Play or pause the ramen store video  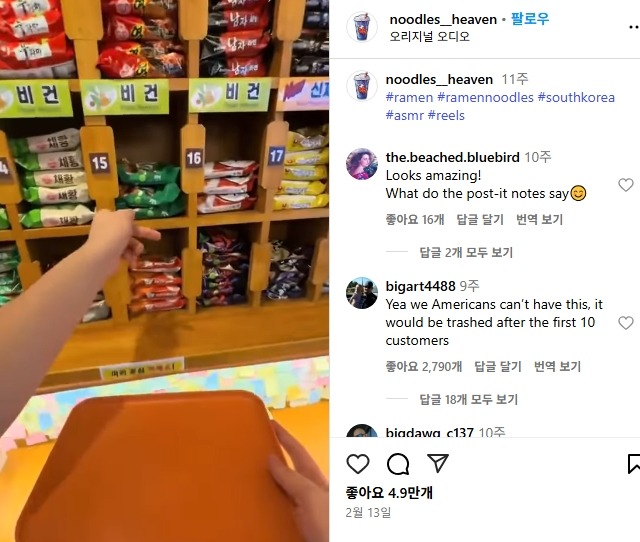(164, 271)
